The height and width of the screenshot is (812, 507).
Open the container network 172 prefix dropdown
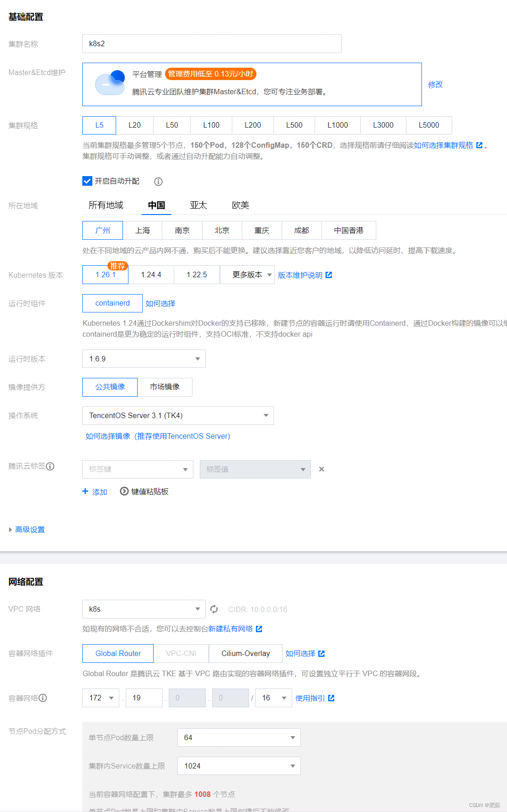[101, 698]
